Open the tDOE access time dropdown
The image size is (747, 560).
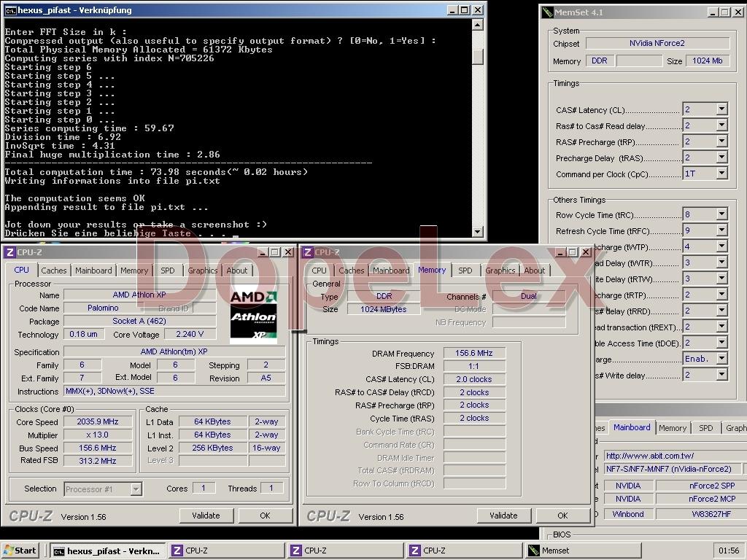(x=721, y=343)
